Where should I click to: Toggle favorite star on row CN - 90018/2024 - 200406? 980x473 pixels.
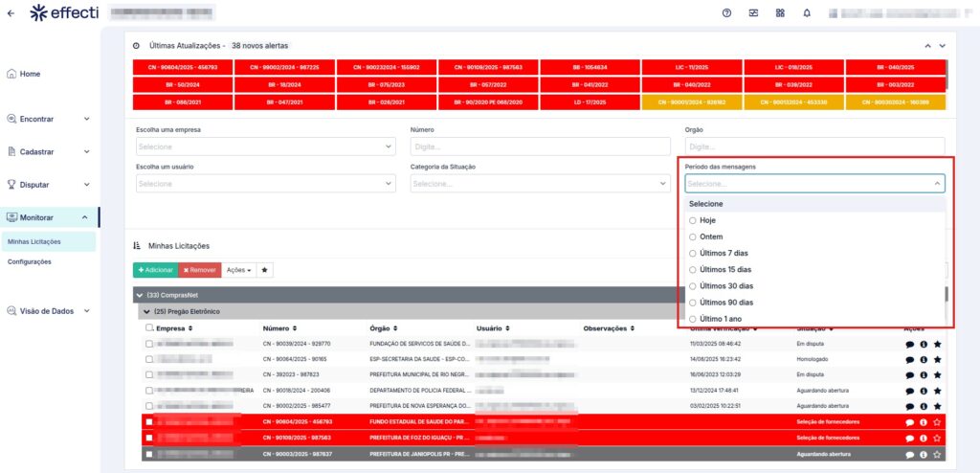point(937,391)
